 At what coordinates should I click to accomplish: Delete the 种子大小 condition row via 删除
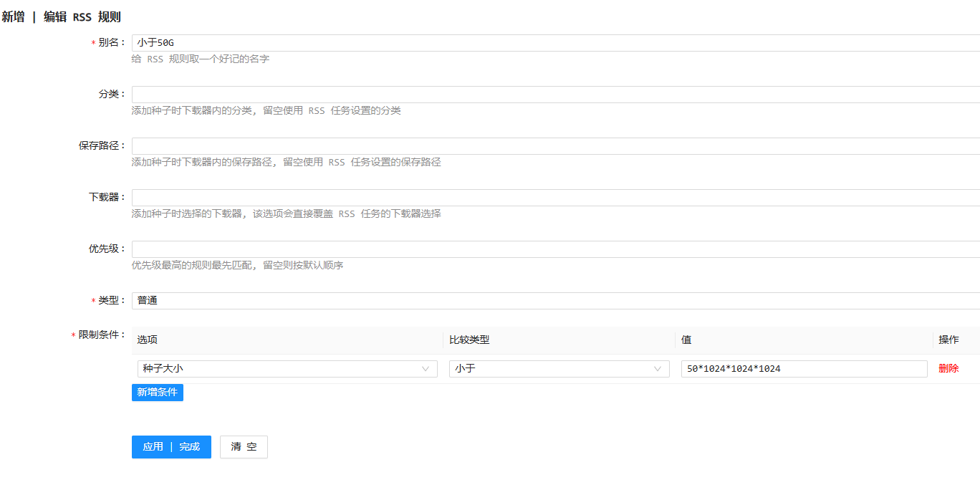(948, 369)
